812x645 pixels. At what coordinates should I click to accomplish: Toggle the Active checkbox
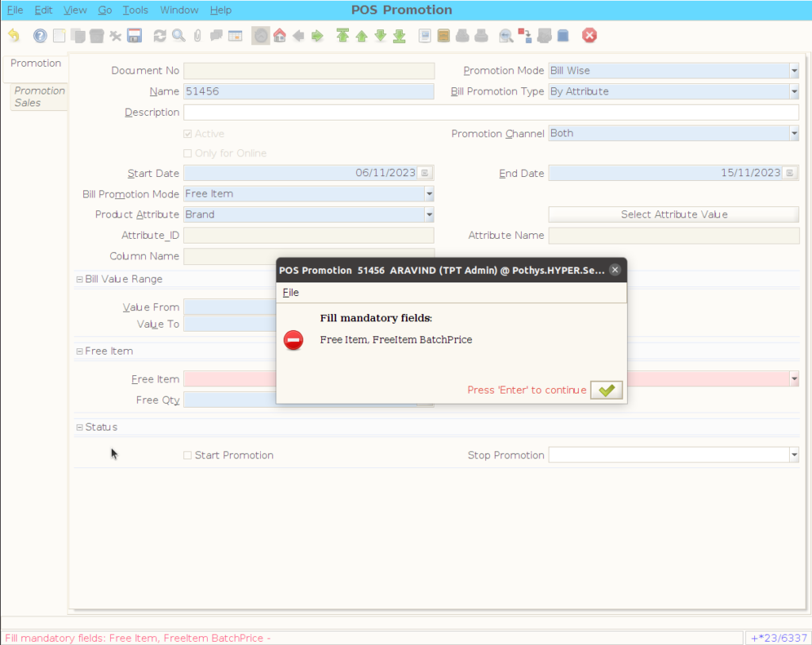(187, 133)
